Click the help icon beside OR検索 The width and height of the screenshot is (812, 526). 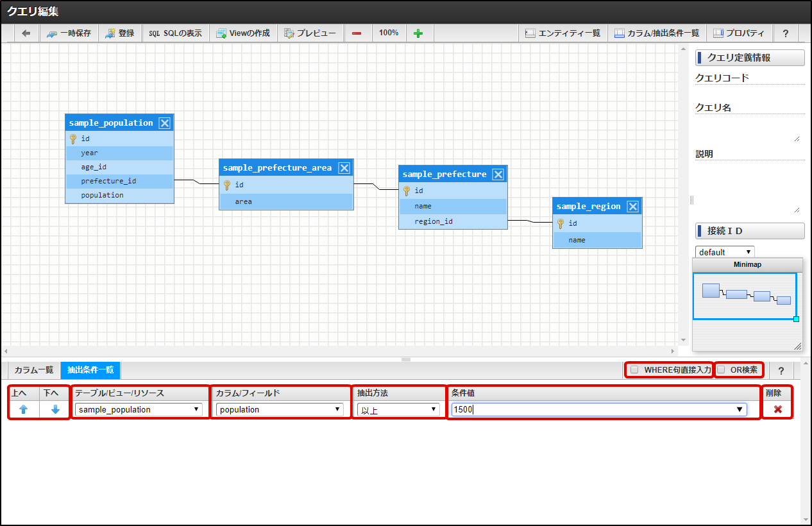click(x=781, y=371)
